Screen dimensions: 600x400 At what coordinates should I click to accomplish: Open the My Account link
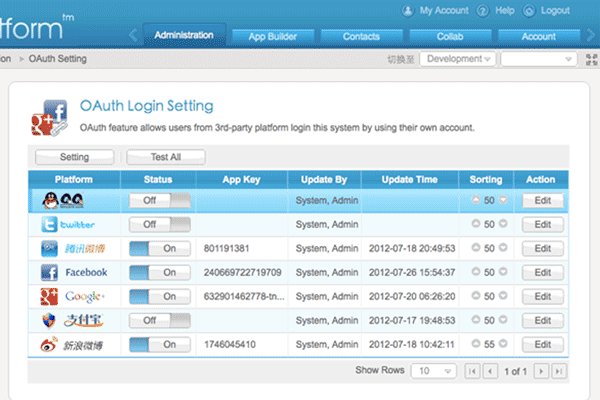coord(444,11)
